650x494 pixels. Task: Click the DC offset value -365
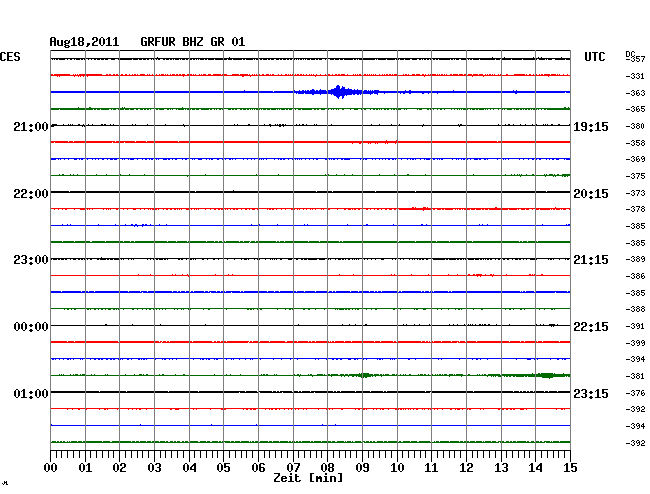tap(635, 109)
